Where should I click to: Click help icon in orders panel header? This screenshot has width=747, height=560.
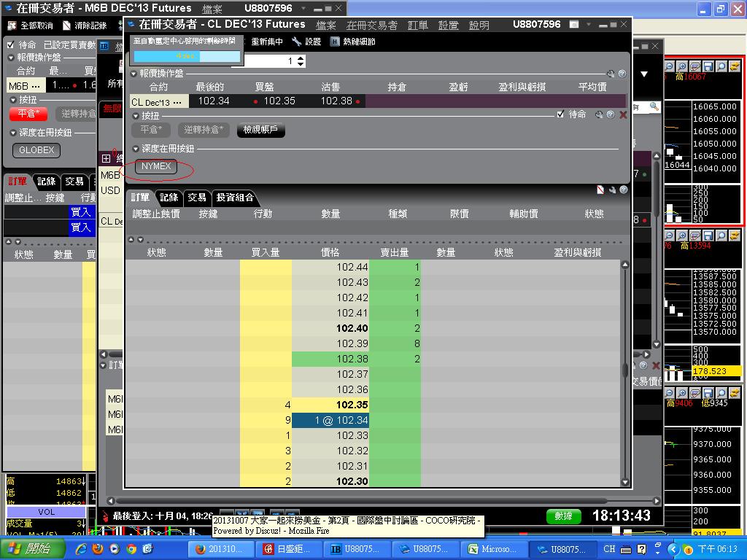(x=624, y=190)
